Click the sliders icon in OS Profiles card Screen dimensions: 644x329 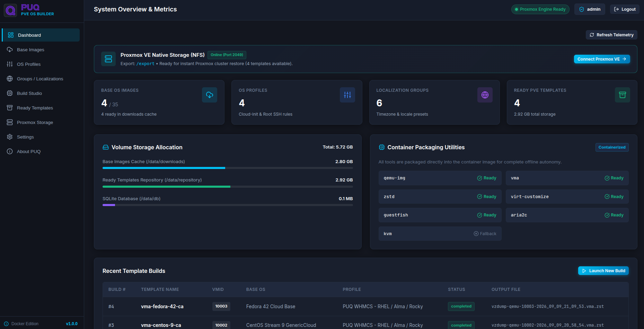click(347, 95)
